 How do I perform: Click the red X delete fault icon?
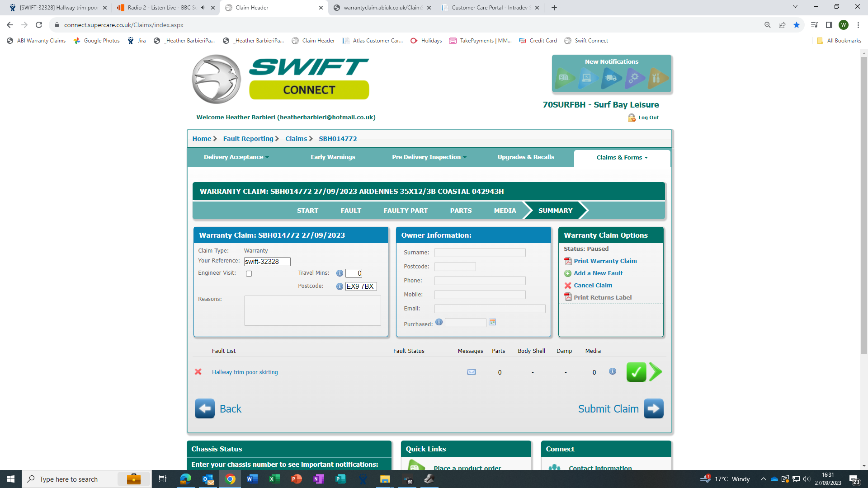[198, 372]
